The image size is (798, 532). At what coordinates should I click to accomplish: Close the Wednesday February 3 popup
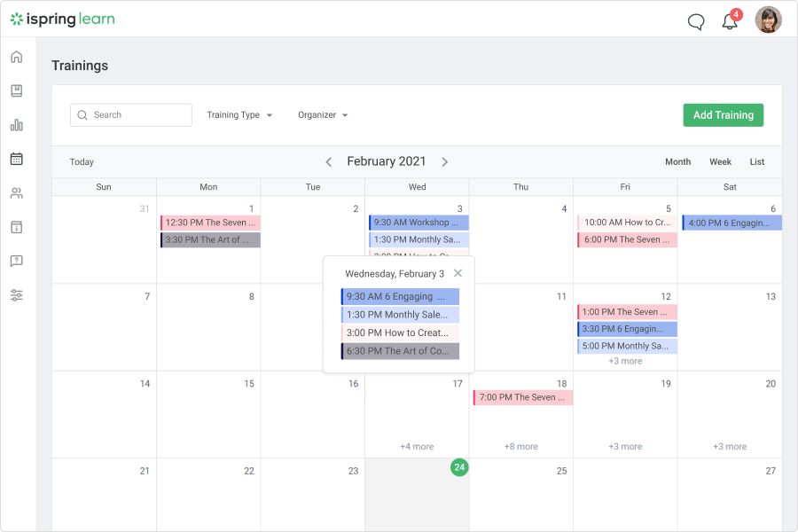pyautogui.click(x=458, y=273)
